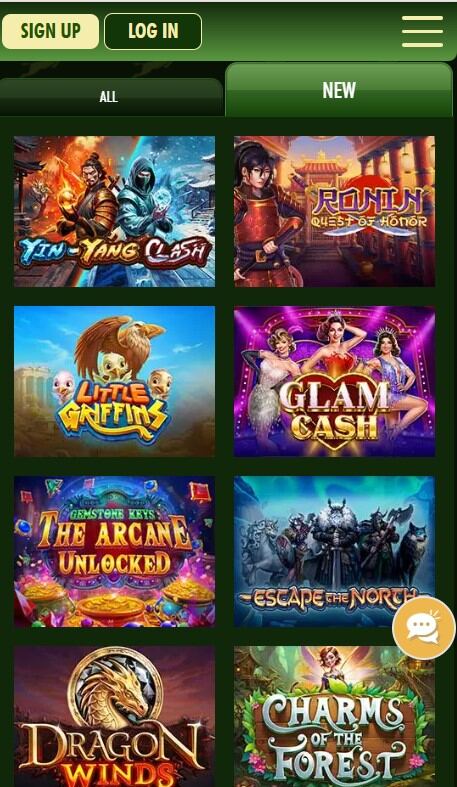The image size is (457, 787).
Task: Open the Dragon Winds game tile
Action: coord(114,717)
